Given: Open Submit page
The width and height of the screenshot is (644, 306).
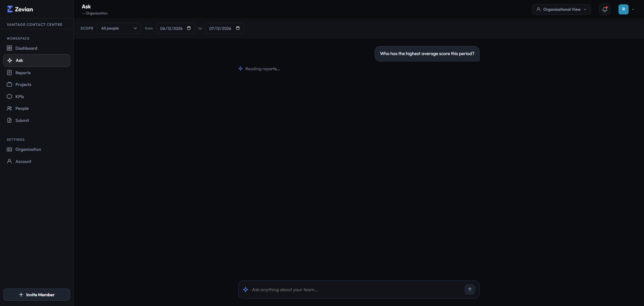Looking at the screenshot, I should click(37, 120).
